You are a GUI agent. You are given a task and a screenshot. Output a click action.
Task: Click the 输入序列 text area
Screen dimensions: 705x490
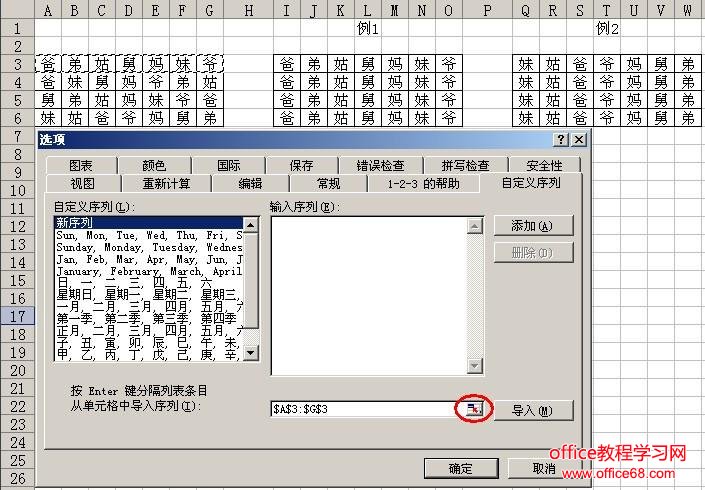[370, 296]
